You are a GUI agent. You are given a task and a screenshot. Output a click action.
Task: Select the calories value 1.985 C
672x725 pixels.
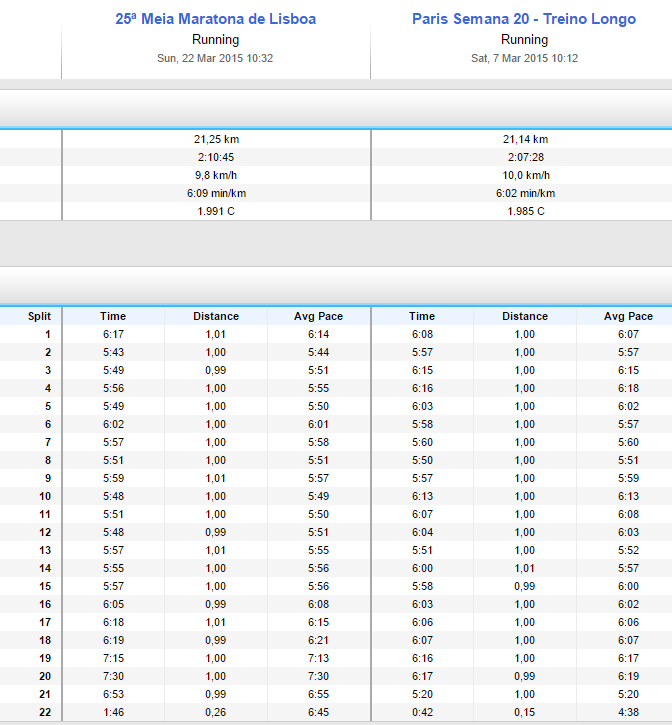point(526,211)
